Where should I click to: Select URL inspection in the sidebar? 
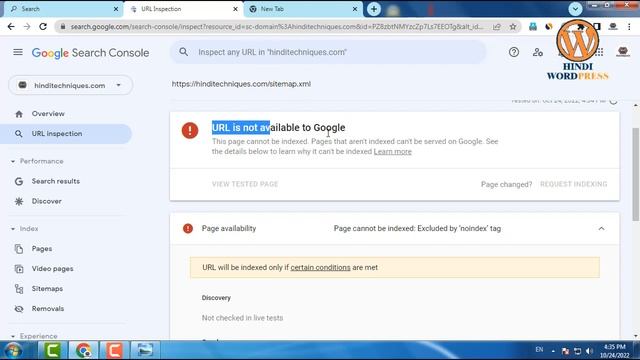[66, 134]
